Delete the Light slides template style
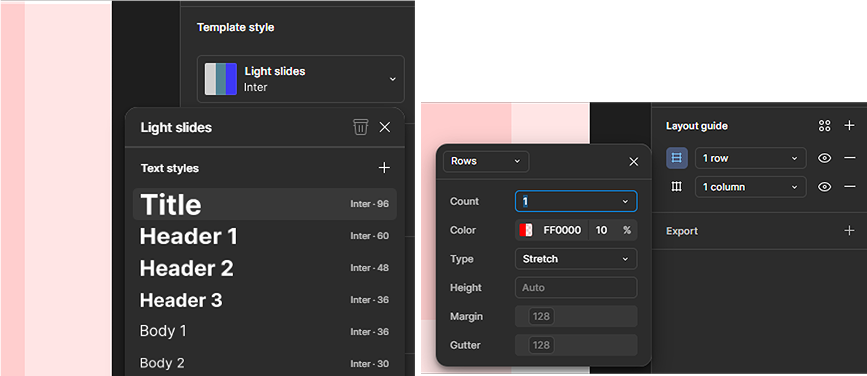 pos(361,127)
